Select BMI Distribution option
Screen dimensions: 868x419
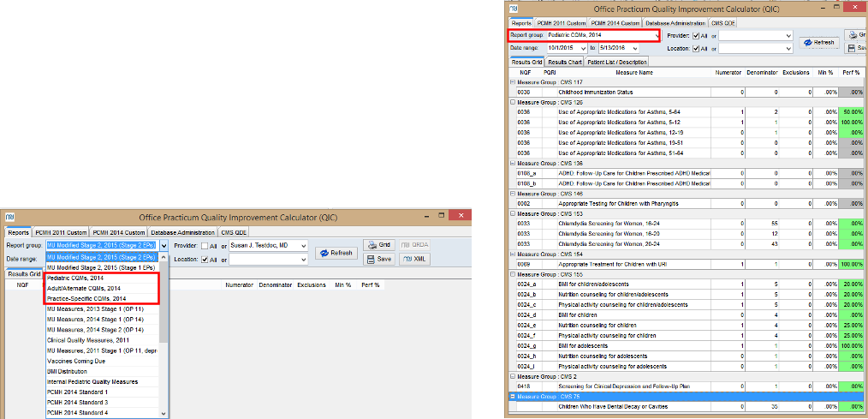click(x=103, y=371)
